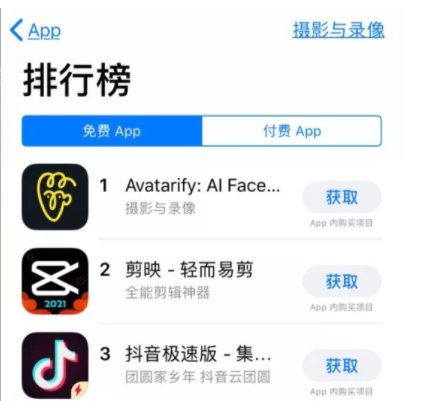Switch to the 免费 App tab
The width and height of the screenshot is (437, 401).
point(112,131)
